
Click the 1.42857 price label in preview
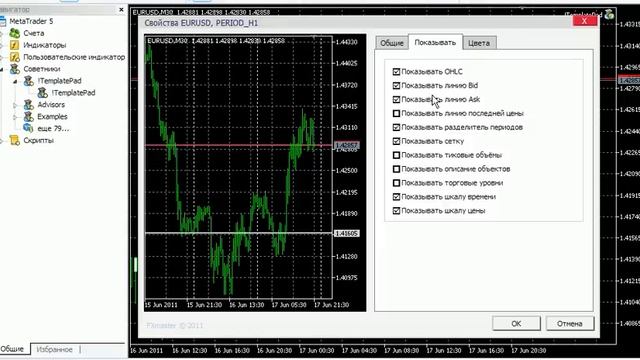347,145
